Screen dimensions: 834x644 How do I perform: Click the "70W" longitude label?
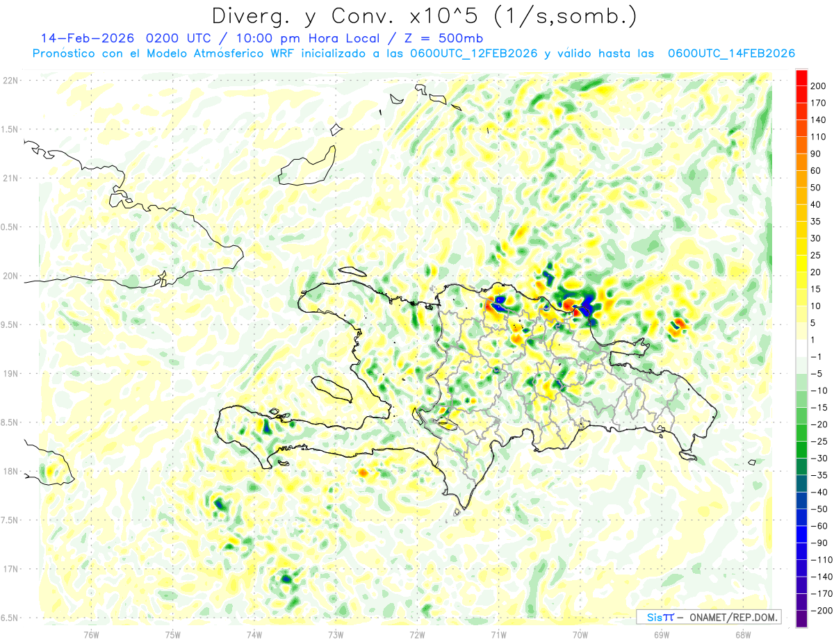point(580,634)
